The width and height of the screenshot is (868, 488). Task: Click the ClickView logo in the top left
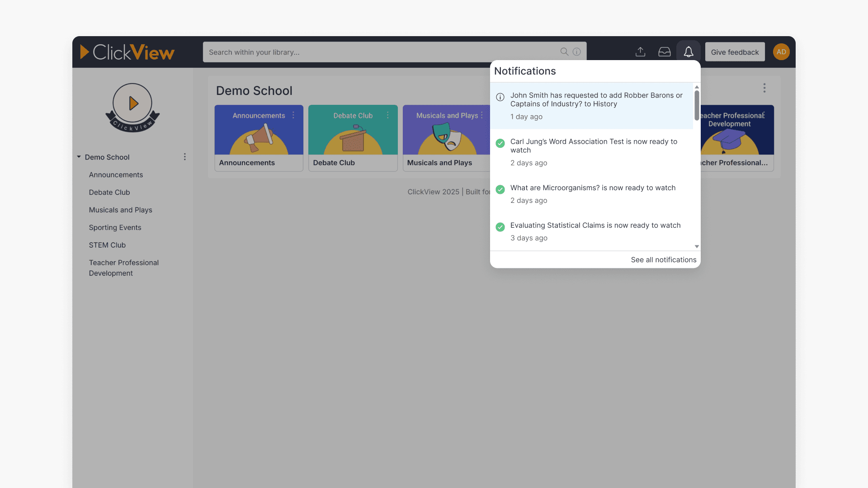click(x=128, y=52)
